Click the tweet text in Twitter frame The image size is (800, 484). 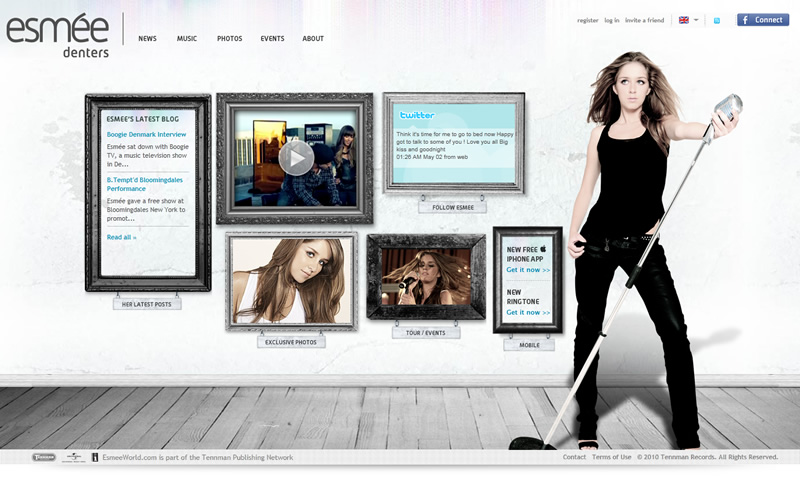pyautogui.click(x=455, y=145)
